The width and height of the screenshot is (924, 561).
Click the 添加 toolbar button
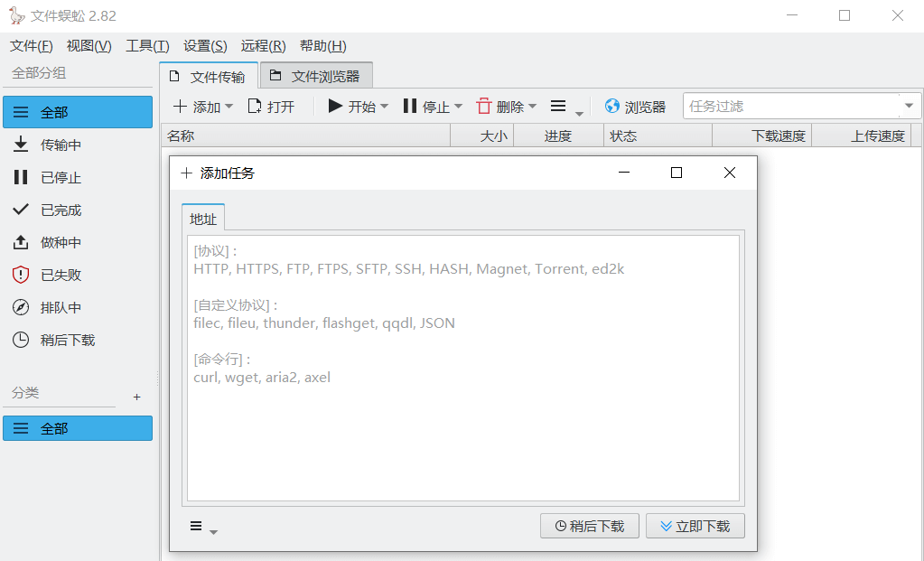click(197, 107)
